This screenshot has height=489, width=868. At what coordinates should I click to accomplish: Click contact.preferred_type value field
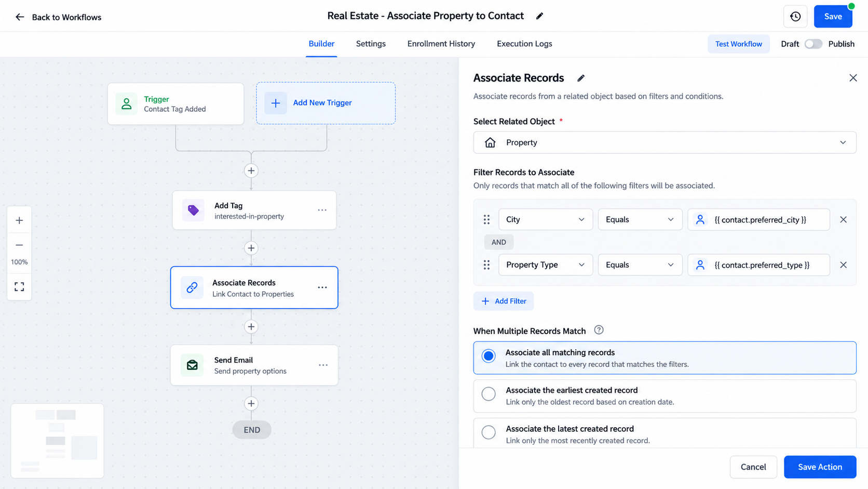[x=758, y=265]
